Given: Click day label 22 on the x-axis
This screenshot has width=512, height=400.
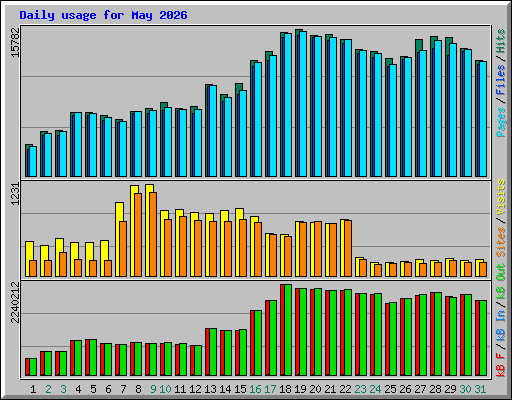Looking at the screenshot, I should pyautogui.click(x=345, y=389).
